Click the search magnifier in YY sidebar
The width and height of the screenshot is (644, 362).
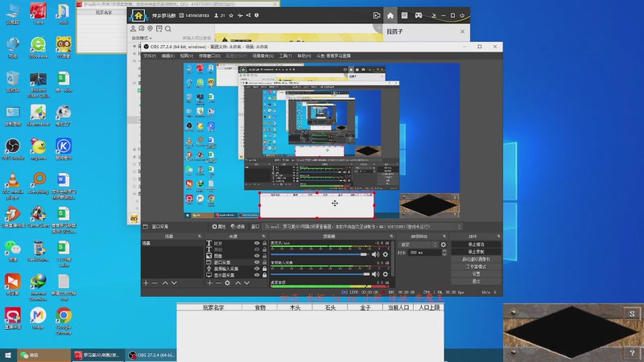pos(168,29)
